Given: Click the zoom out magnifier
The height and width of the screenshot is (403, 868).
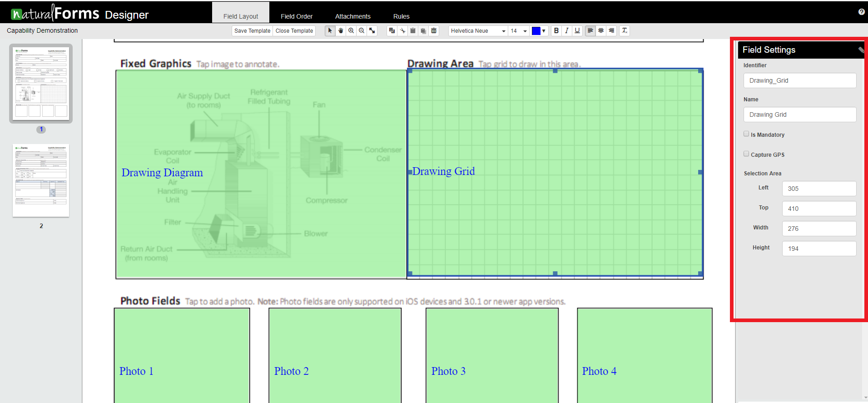Looking at the screenshot, I should (362, 31).
